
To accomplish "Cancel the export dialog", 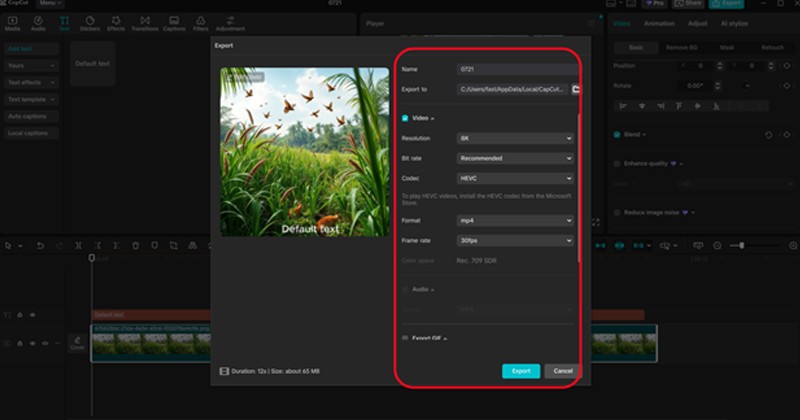I will point(563,371).
